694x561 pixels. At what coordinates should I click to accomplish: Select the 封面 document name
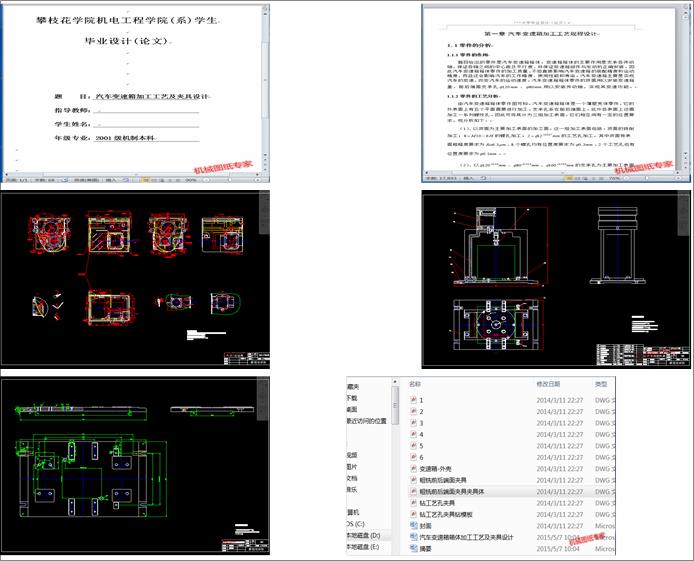pos(425,526)
